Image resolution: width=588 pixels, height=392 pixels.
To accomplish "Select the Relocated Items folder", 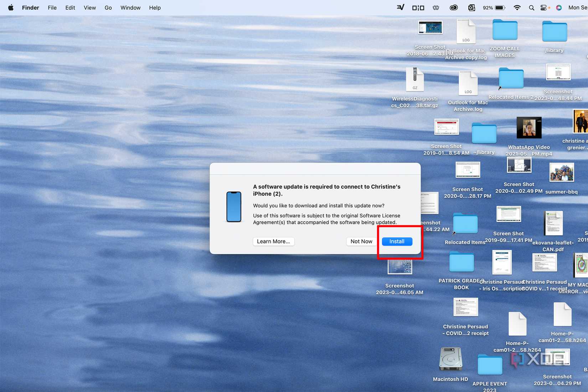I will (465, 223).
